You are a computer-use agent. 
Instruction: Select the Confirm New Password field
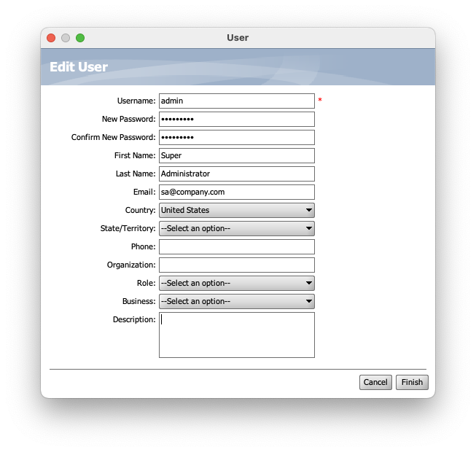pos(236,137)
